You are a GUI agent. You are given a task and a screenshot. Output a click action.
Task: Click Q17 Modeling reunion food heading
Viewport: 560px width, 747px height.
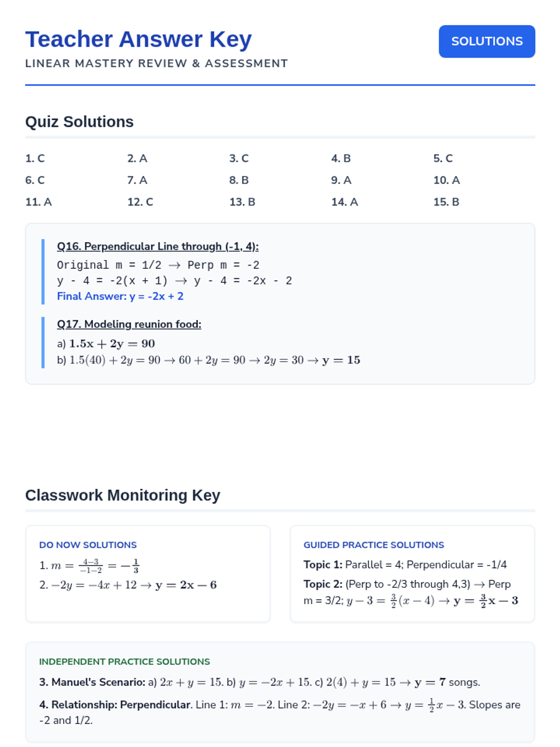point(129,324)
